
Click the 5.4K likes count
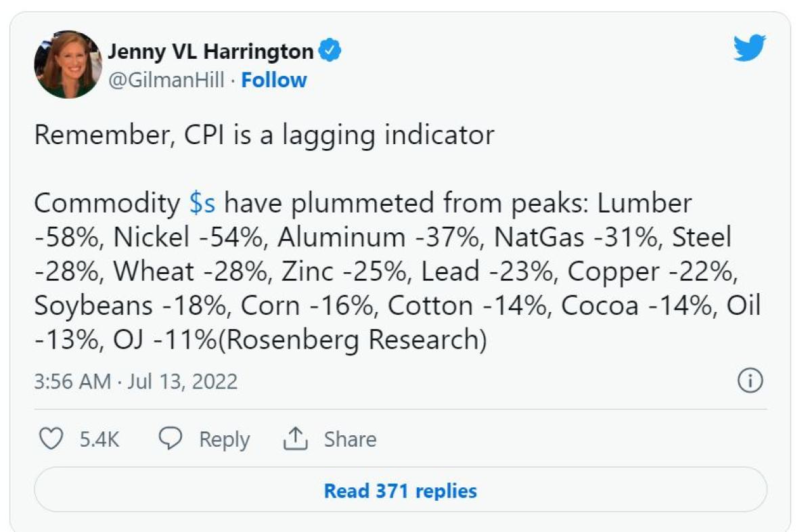[99, 439]
